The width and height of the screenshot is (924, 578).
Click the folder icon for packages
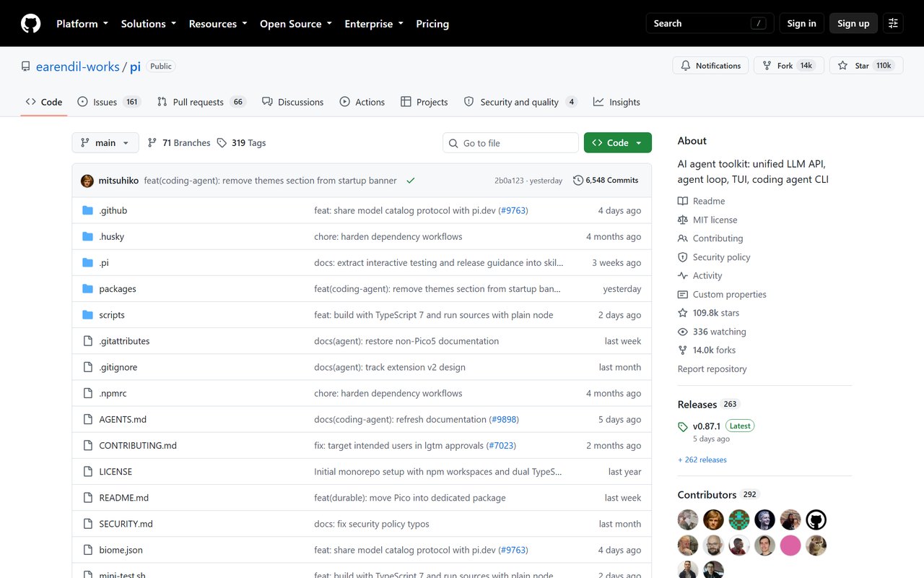coord(88,289)
